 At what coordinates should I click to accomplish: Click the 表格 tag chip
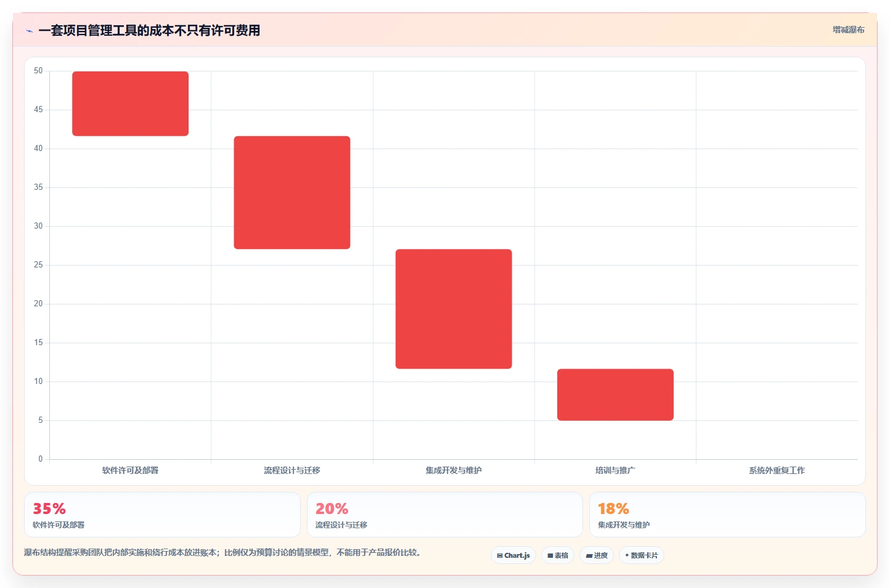click(x=558, y=555)
